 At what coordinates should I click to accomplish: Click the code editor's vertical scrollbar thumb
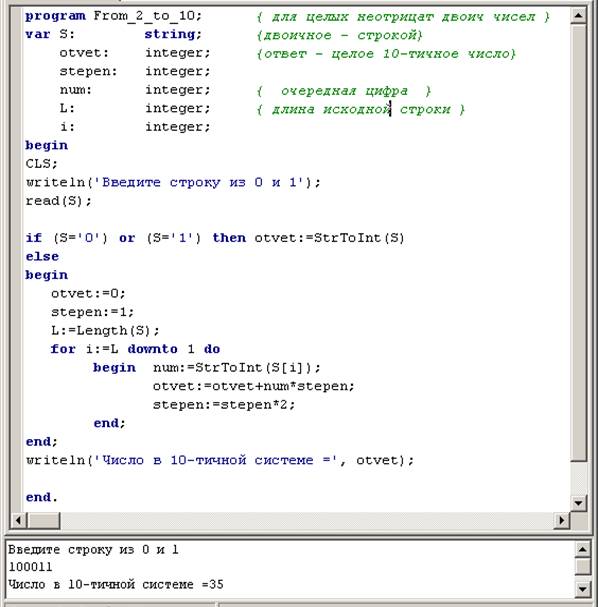(x=578, y=243)
